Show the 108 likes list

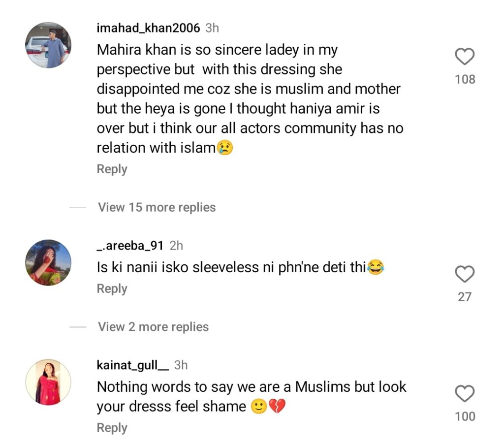tap(465, 79)
